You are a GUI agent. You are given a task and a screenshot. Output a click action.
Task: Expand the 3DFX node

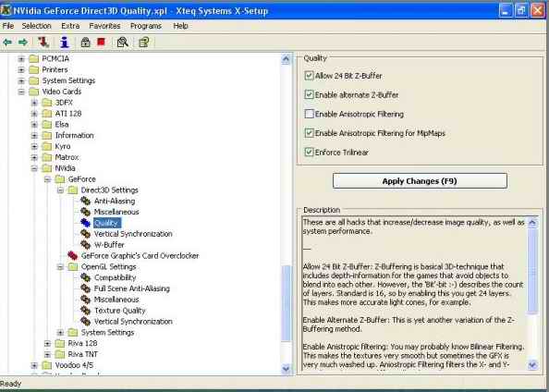[34, 103]
